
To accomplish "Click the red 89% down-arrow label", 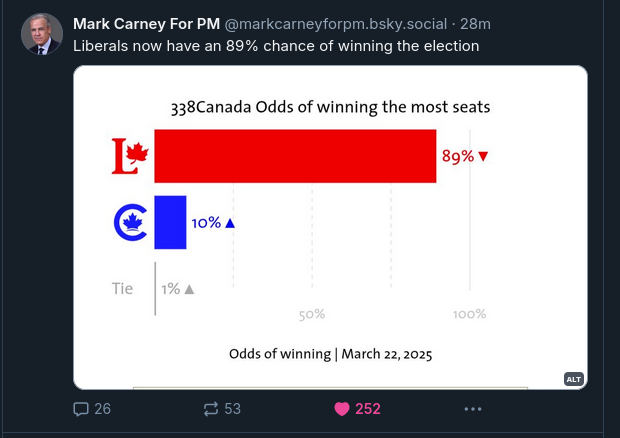I will [x=465, y=156].
